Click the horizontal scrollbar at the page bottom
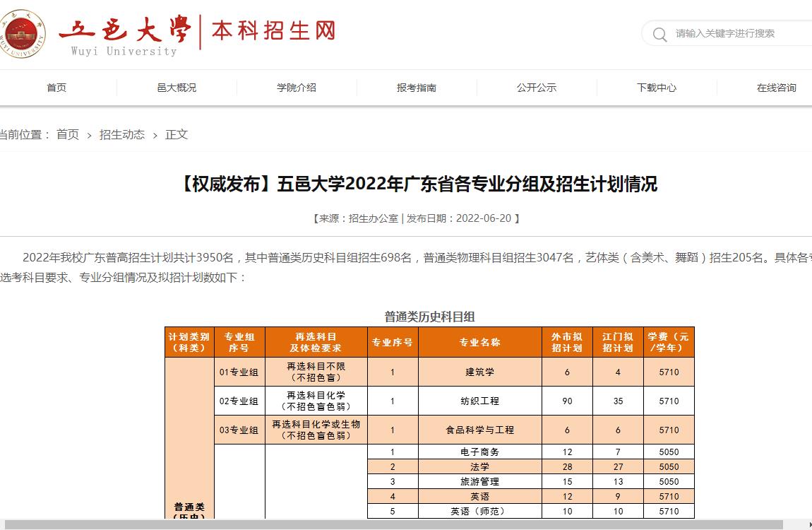The width and height of the screenshot is (812, 530). click(x=393, y=525)
